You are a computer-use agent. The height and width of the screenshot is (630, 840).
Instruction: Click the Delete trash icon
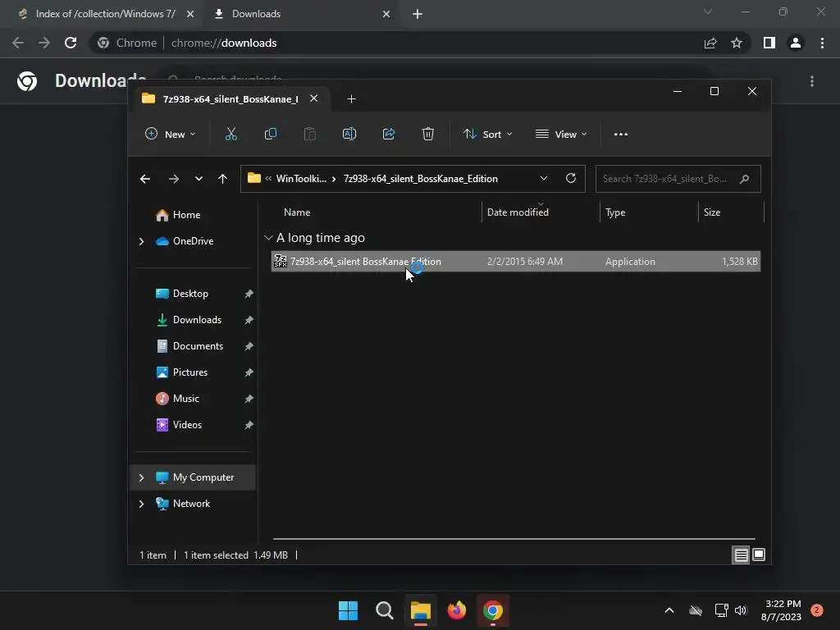tap(428, 134)
